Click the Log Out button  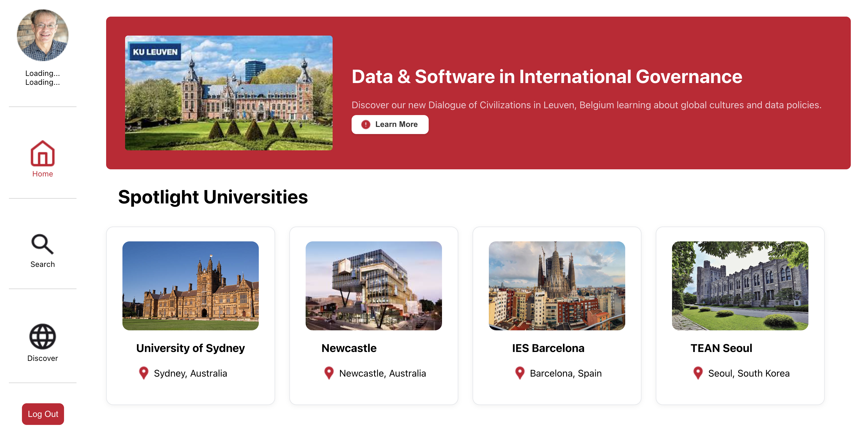[43, 414]
